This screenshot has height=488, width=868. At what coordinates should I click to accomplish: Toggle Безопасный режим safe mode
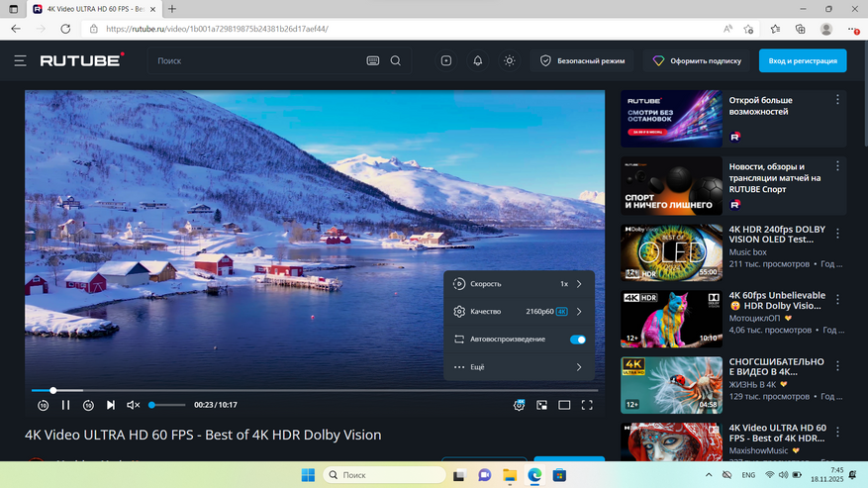pyautogui.click(x=582, y=60)
